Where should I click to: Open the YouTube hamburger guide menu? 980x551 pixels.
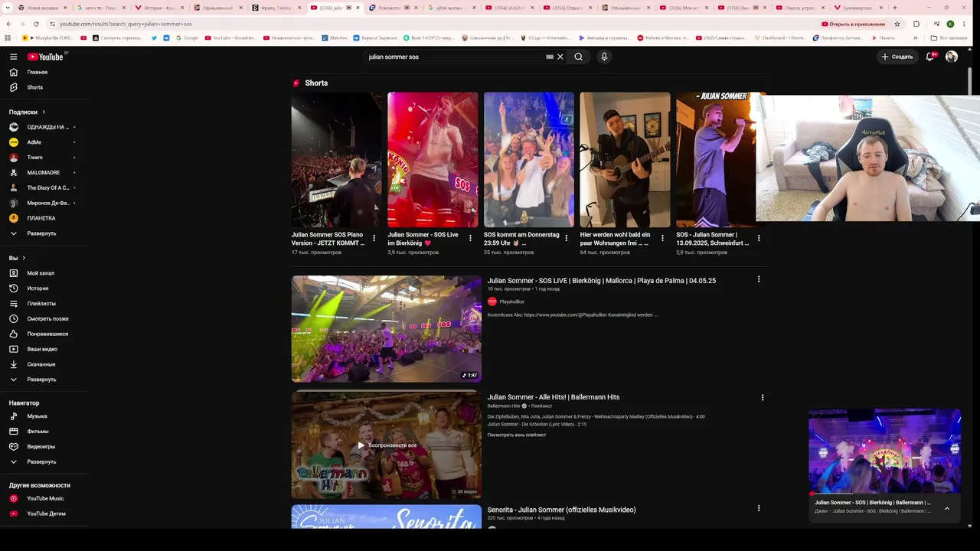pos(13,57)
